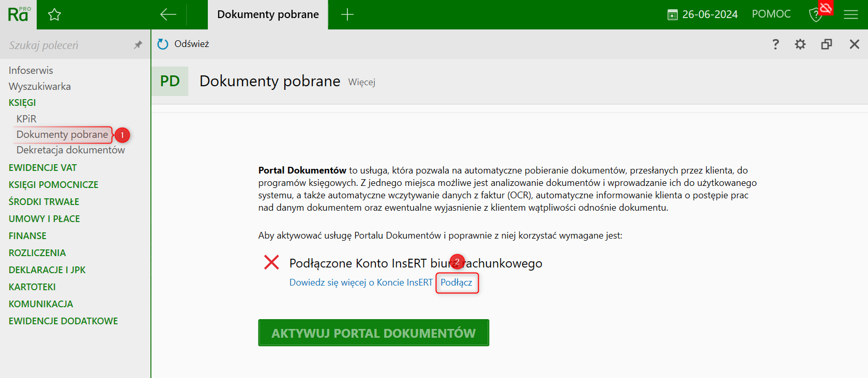Click the AKTYWUJ PORTAL DOKUMENTÓW button
This screenshot has width=868, height=378.
click(x=373, y=333)
